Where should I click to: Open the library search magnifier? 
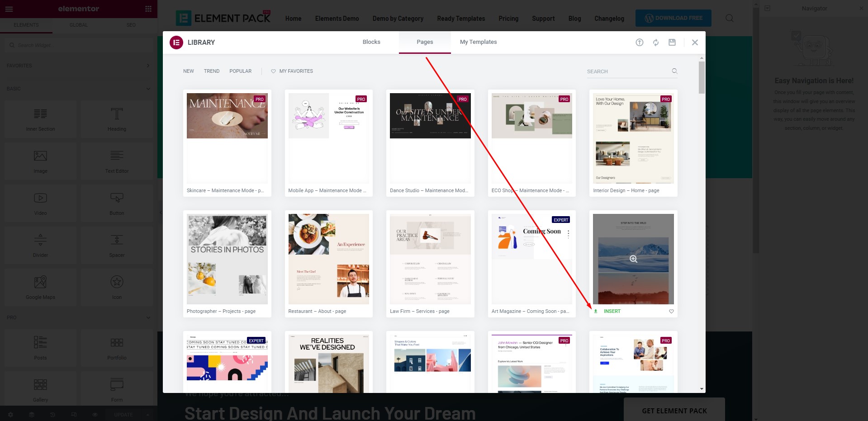click(x=674, y=71)
